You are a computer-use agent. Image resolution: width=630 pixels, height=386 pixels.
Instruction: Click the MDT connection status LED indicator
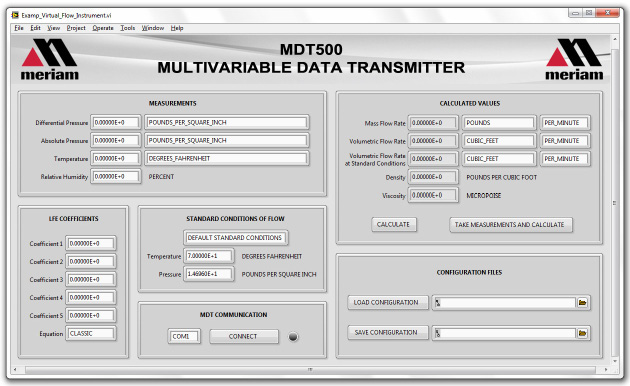point(293,337)
